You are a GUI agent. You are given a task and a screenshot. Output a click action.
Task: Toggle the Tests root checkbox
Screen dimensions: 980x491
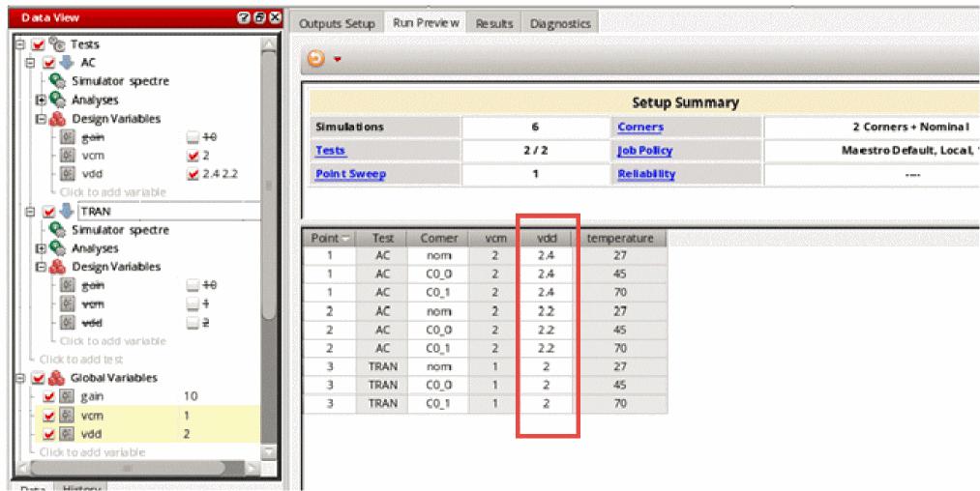pyautogui.click(x=38, y=44)
